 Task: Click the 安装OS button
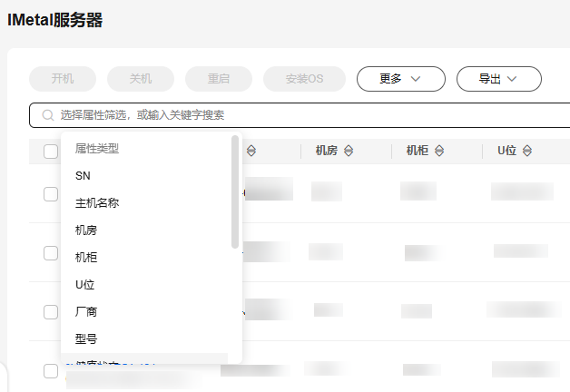click(304, 79)
